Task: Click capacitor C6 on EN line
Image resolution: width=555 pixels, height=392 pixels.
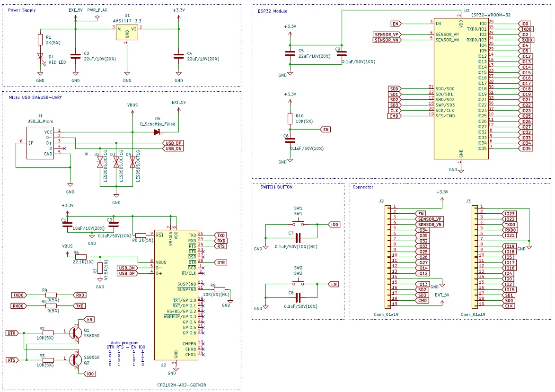Action: click(290, 140)
